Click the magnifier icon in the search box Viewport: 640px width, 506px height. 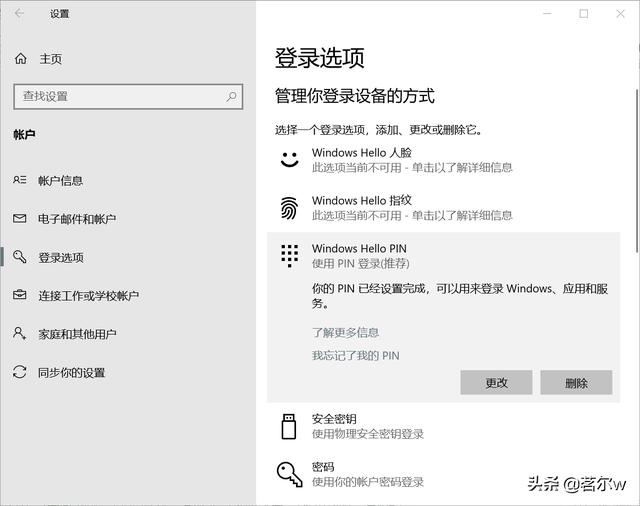point(231,97)
